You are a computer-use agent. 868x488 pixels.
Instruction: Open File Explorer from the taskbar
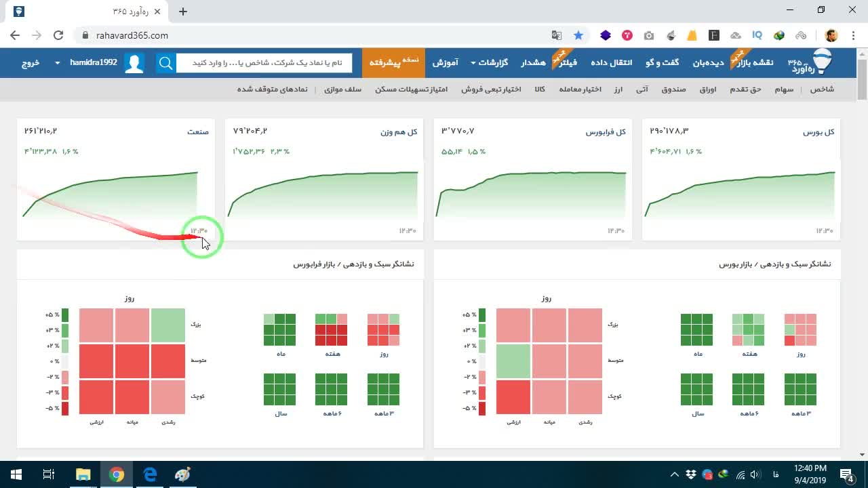pyautogui.click(x=83, y=474)
